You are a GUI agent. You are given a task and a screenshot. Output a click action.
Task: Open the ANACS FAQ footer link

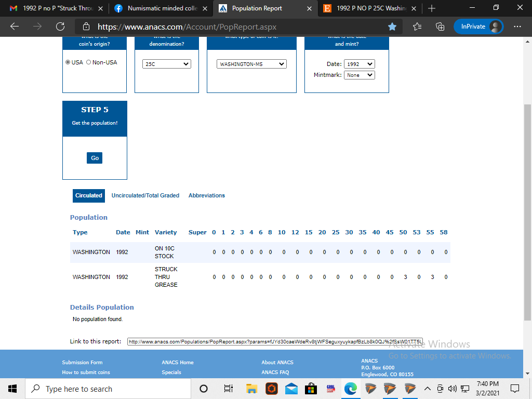click(275, 372)
